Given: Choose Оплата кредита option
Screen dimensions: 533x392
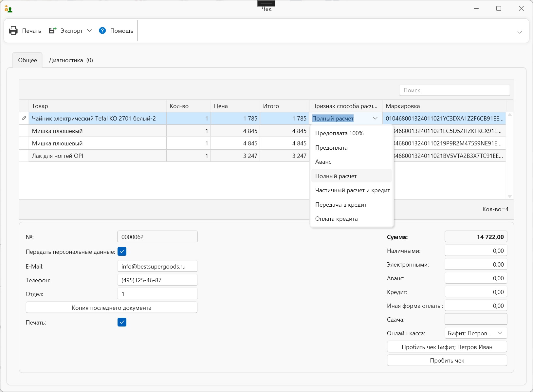Looking at the screenshot, I should coord(352,219).
